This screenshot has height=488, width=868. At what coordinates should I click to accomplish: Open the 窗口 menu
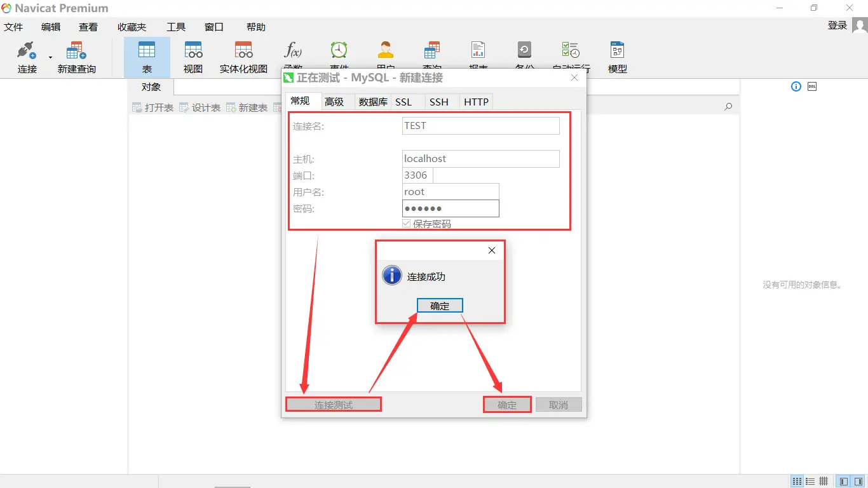click(x=214, y=27)
